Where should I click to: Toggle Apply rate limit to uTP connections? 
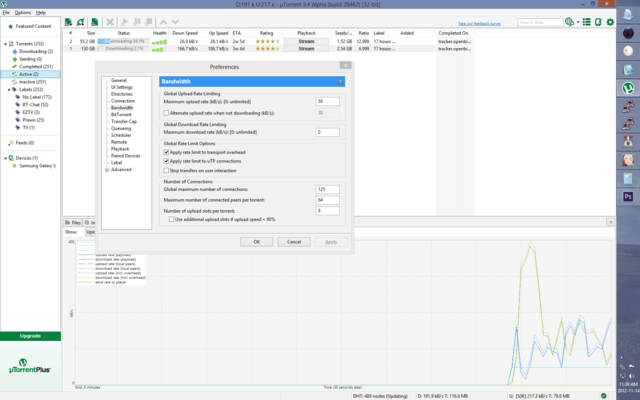[x=166, y=161]
